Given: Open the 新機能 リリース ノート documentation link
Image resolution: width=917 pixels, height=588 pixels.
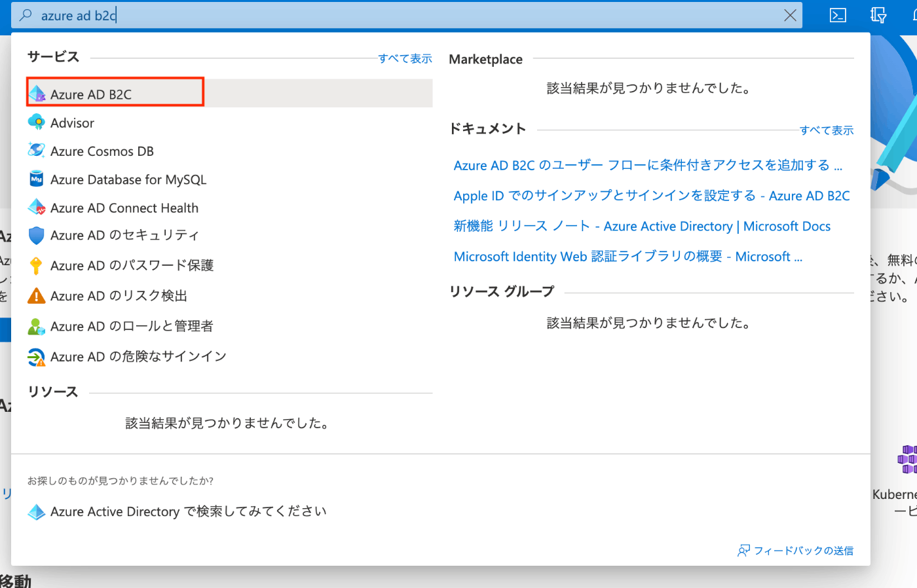Looking at the screenshot, I should click(642, 226).
